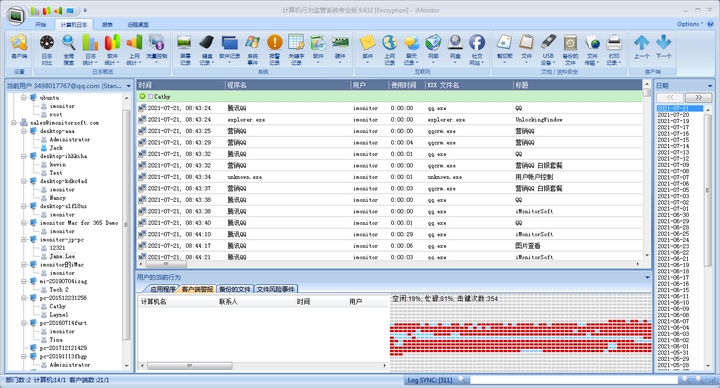Select user Jane.Lee in the tree
This screenshot has width=720, height=388.
(62, 256)
